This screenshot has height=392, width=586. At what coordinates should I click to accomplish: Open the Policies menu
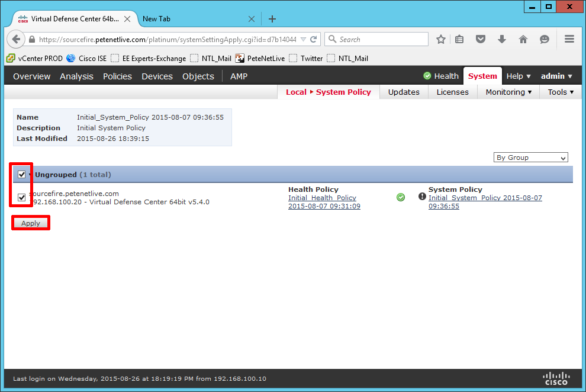[117, 76]
